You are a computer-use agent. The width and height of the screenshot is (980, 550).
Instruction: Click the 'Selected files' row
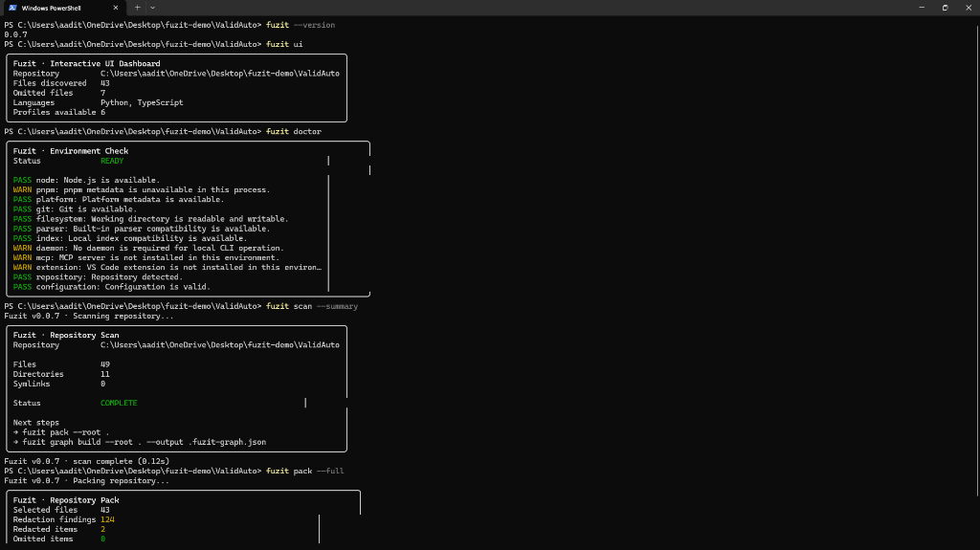[61, 510]
